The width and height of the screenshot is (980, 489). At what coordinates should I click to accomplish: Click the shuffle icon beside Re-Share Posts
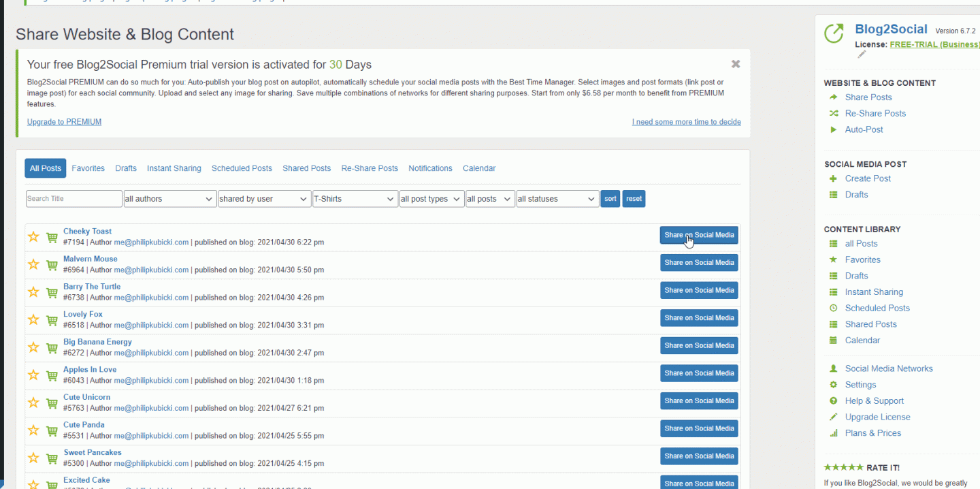coord(833,113)
